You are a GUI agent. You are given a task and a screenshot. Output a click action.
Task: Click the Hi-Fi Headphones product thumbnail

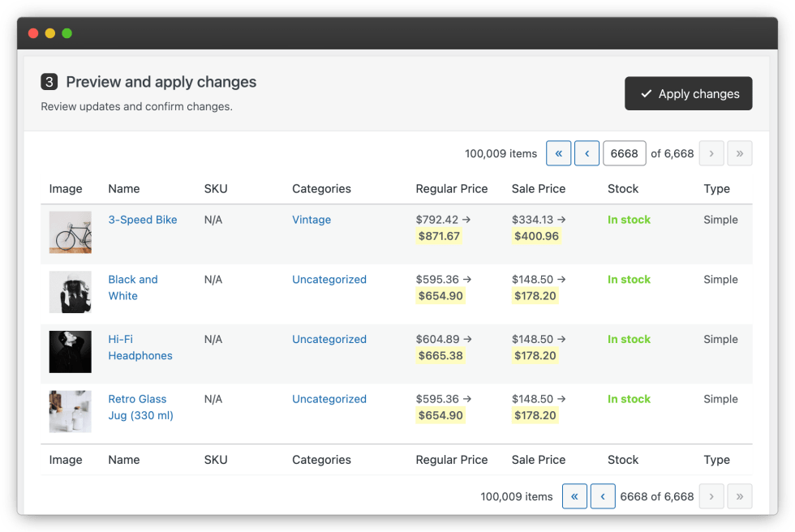coord(71,352)
